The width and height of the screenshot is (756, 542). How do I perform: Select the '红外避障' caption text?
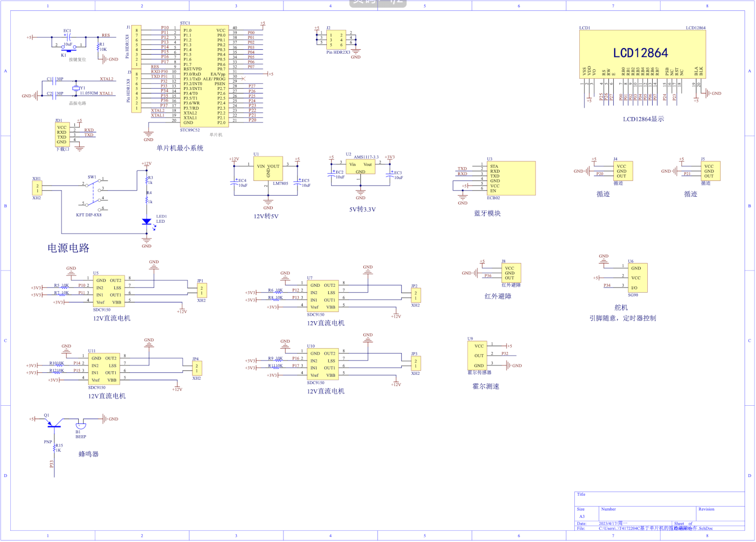[x=498, y=297]
